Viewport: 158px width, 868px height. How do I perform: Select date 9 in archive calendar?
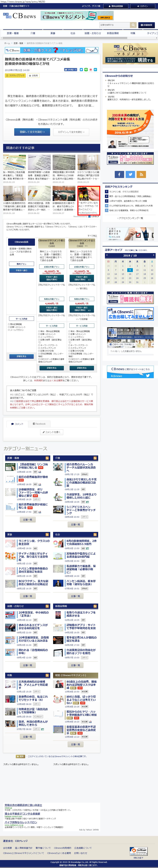coord(130,270)
